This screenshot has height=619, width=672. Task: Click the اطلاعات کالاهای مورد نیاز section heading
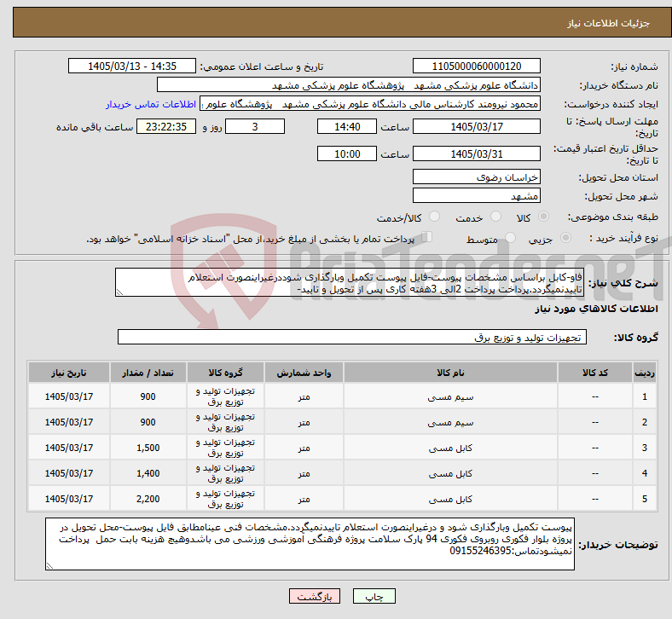point(596,309)
